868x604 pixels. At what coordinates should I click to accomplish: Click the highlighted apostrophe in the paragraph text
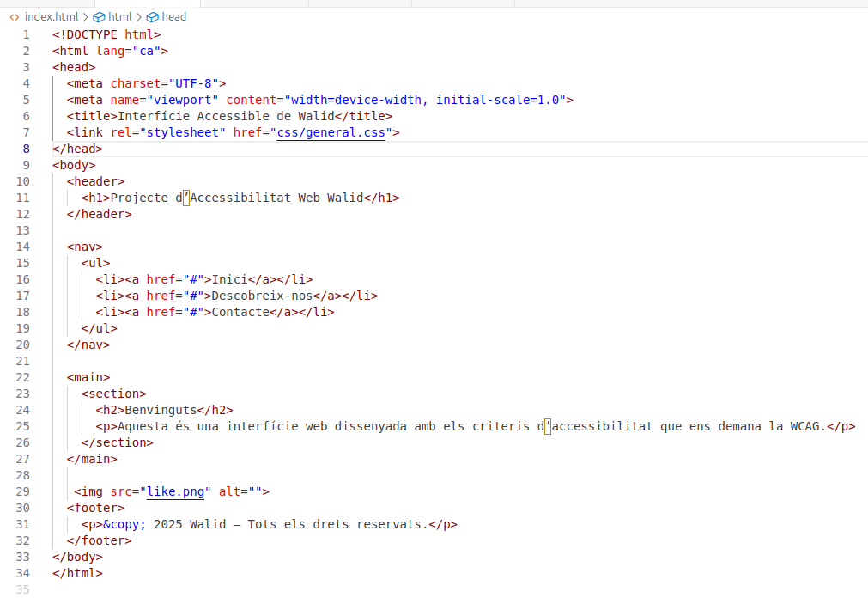pyautogui.click(x=548, y=427)
